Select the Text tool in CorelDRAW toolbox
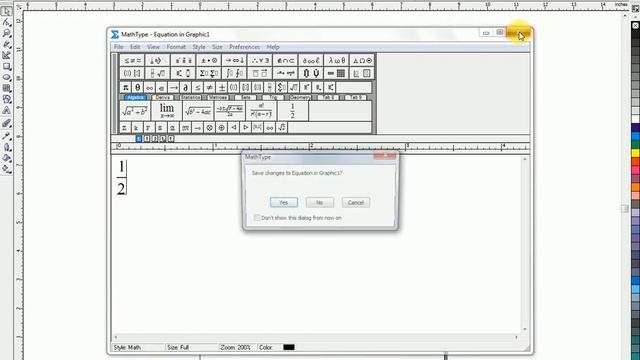The image size is (640, 360). pyautogui.click(x=6, y=110)
